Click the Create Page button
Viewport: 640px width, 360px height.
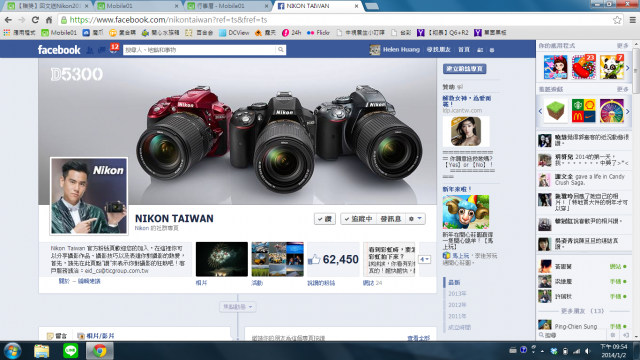pyautogui.click(x=464, y=69)
